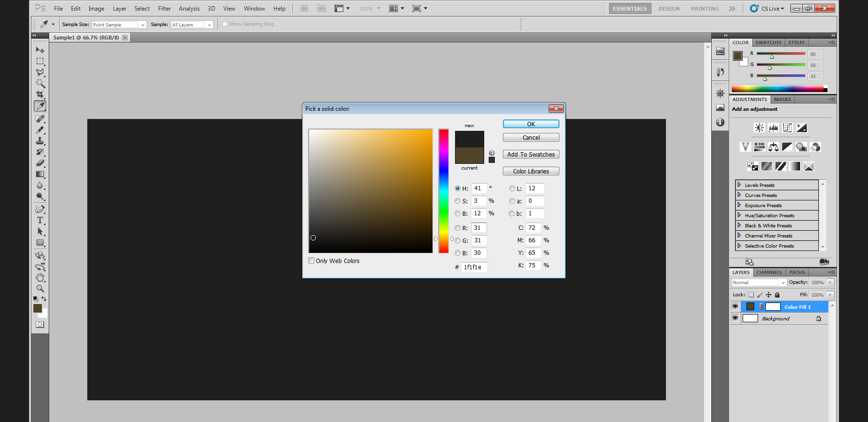Select the S saturation radio button
The width and height of the screenshot is (868, 422).
click(x=458, y=201)
